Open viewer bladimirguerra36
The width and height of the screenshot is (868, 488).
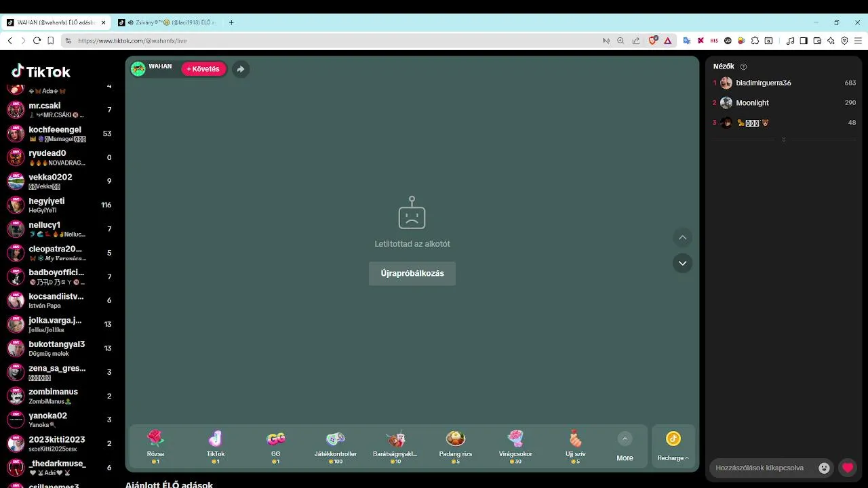[x=784, y=83]
